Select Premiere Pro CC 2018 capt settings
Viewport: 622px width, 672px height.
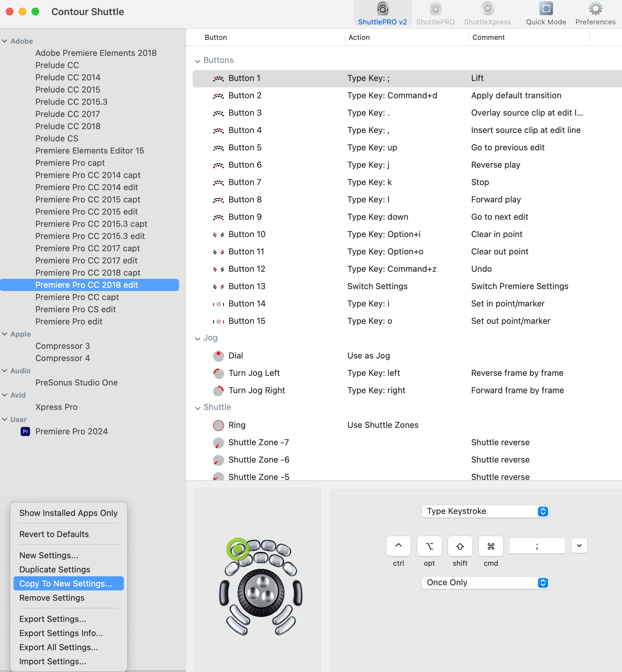click(88, 272)
